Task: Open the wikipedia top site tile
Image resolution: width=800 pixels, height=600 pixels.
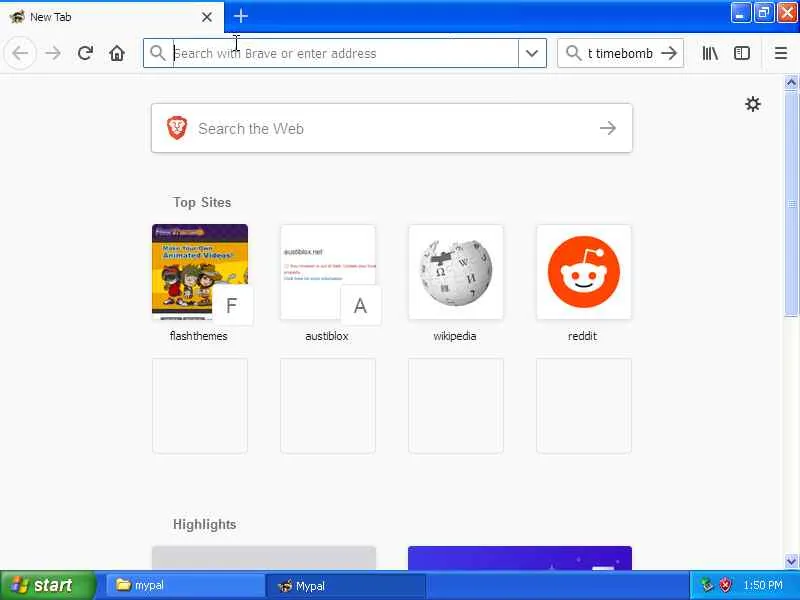Action: (456, 272)
